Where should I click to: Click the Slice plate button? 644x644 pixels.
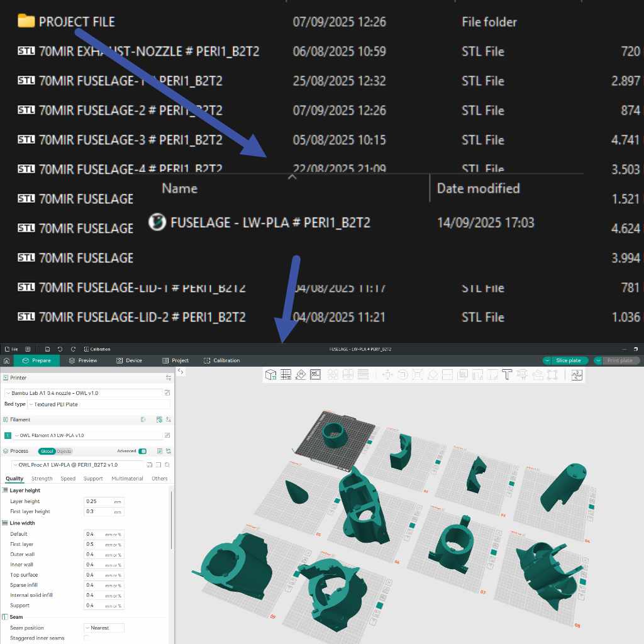pos(565,360)
